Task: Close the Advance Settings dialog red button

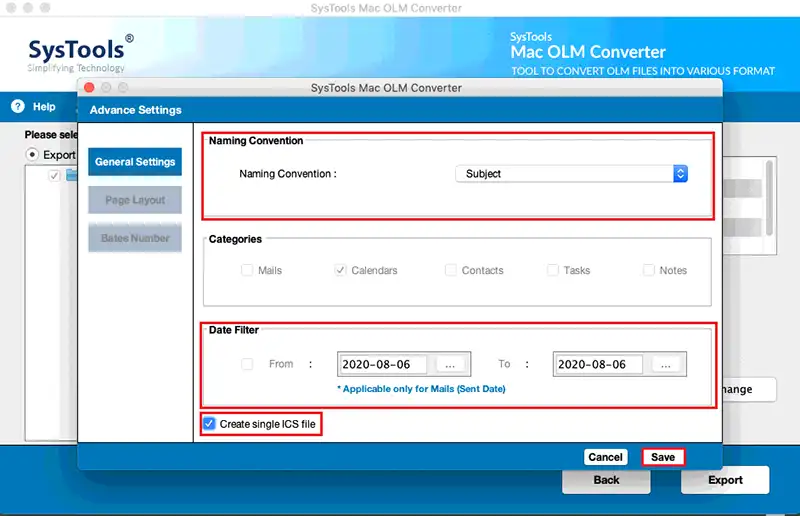Action: coord(89,87)
